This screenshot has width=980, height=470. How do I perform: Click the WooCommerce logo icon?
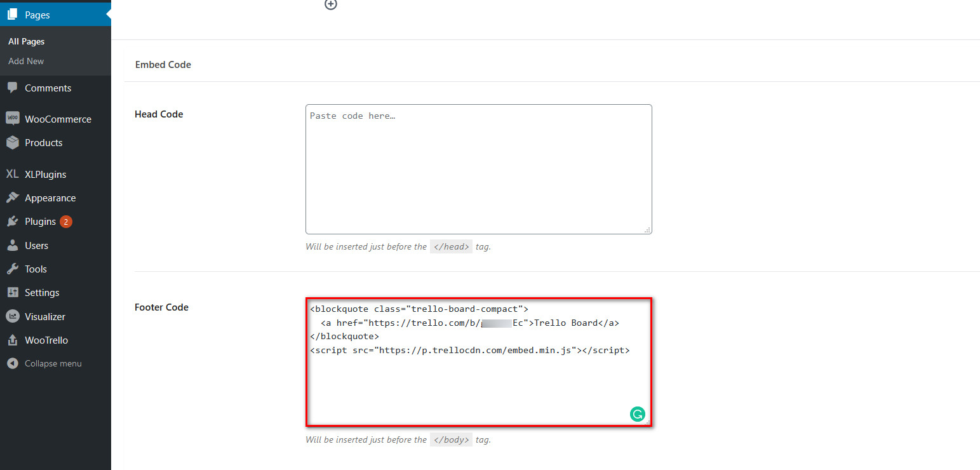click(x=13, y=119)
